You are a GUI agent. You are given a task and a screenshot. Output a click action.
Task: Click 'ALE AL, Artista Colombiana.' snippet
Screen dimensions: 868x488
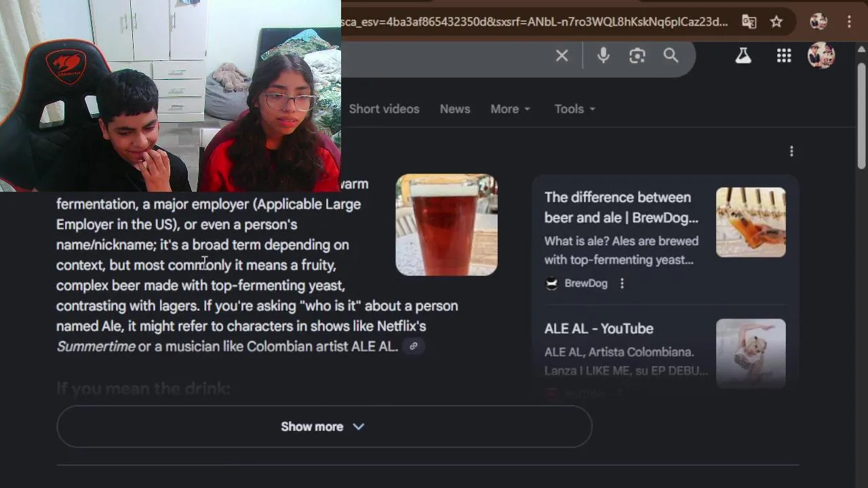tap(619, 352)
